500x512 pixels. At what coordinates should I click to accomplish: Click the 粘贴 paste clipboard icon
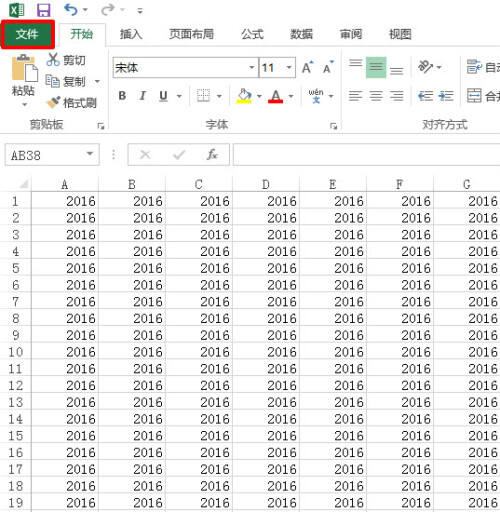(24, 68)
